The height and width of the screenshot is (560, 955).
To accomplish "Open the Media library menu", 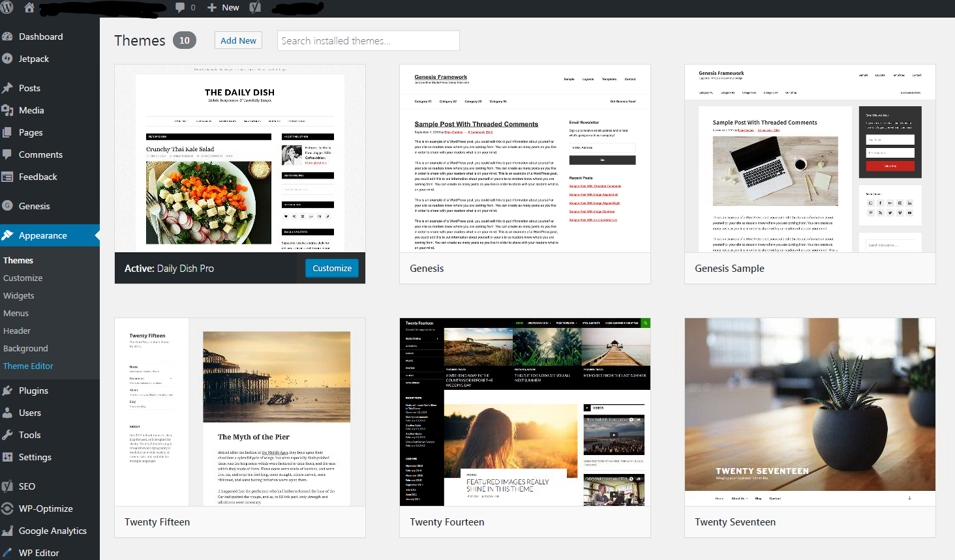I will click(x=31, y=110).
